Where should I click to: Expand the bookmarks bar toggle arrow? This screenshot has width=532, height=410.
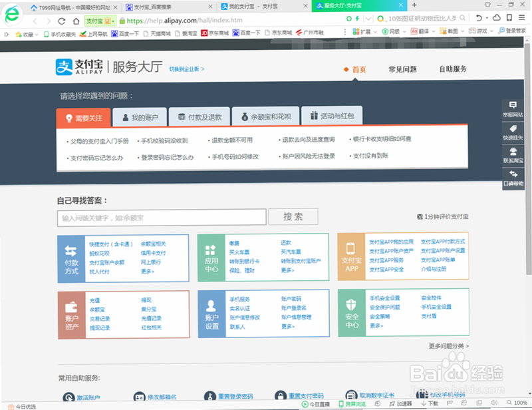click(x=6, y=35)
